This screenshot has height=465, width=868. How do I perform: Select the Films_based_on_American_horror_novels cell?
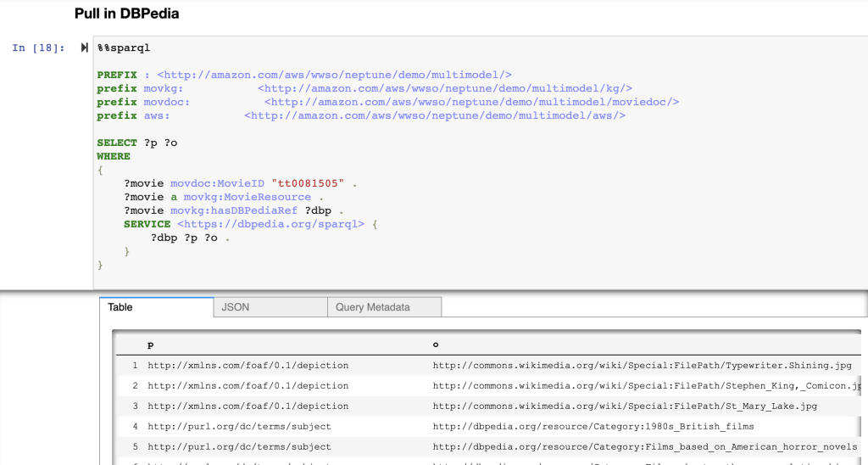[x=645, y=446]
